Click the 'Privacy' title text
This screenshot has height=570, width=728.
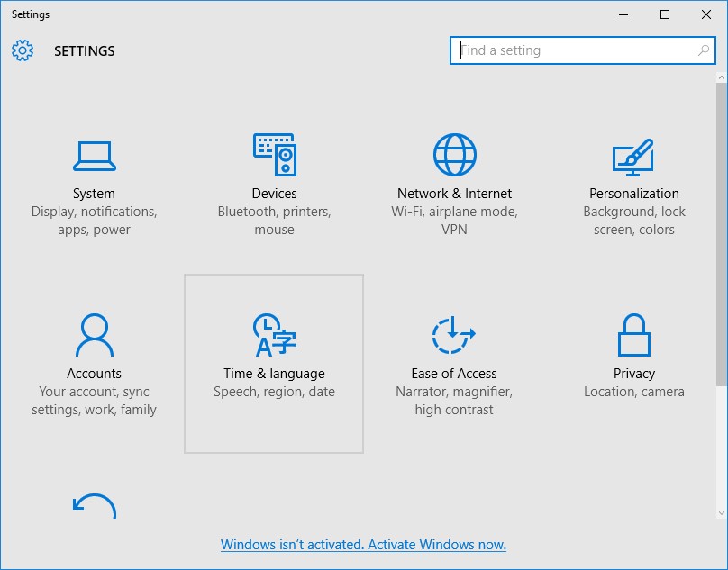(x=634, y=373)
